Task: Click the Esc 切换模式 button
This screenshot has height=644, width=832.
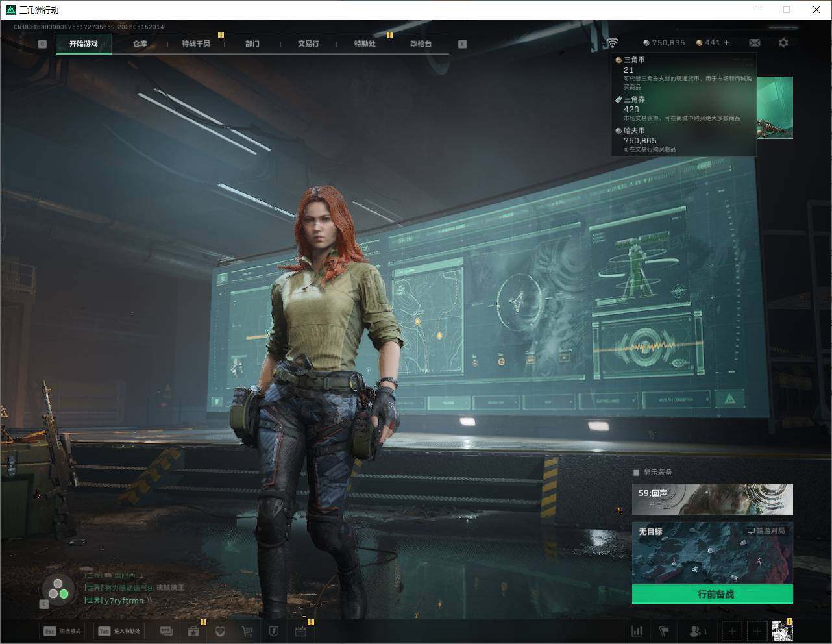Action: [62, 631]
